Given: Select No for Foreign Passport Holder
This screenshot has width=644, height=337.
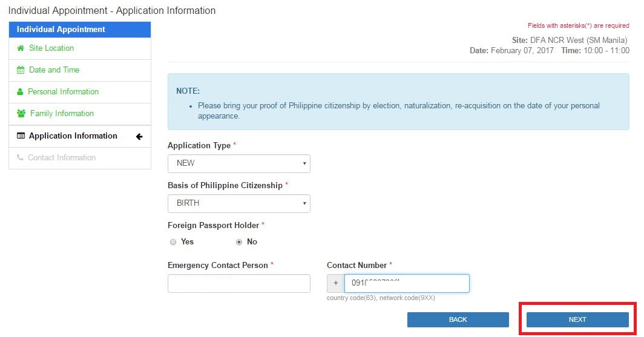Looking at the screenshot, I should pos(239,242).
